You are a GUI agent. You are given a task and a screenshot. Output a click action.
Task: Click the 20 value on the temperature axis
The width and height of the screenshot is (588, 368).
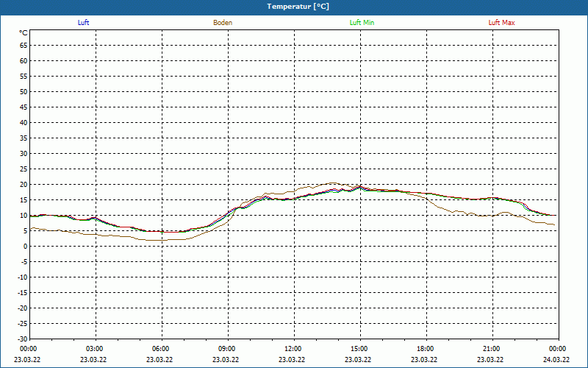click(24, 185)
